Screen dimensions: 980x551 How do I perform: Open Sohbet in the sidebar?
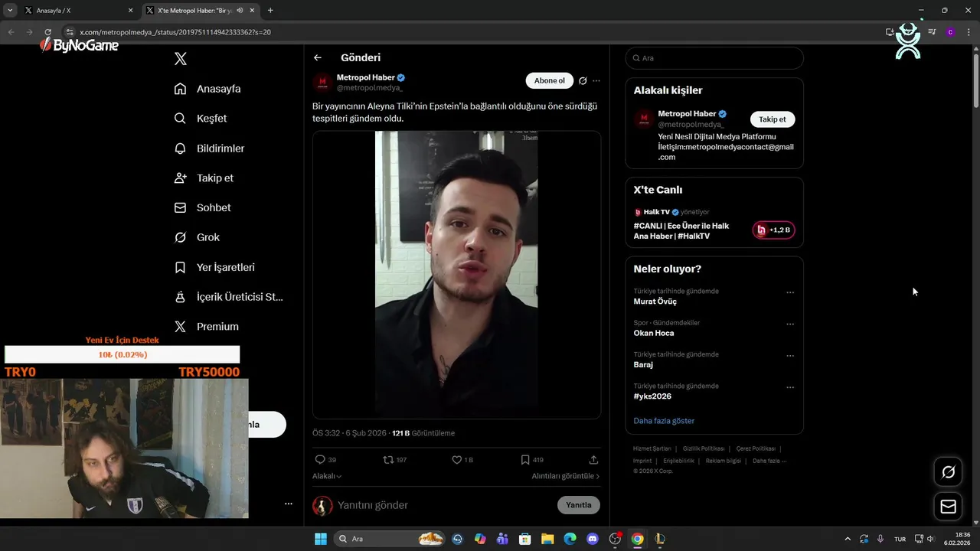tap(202, 207)
